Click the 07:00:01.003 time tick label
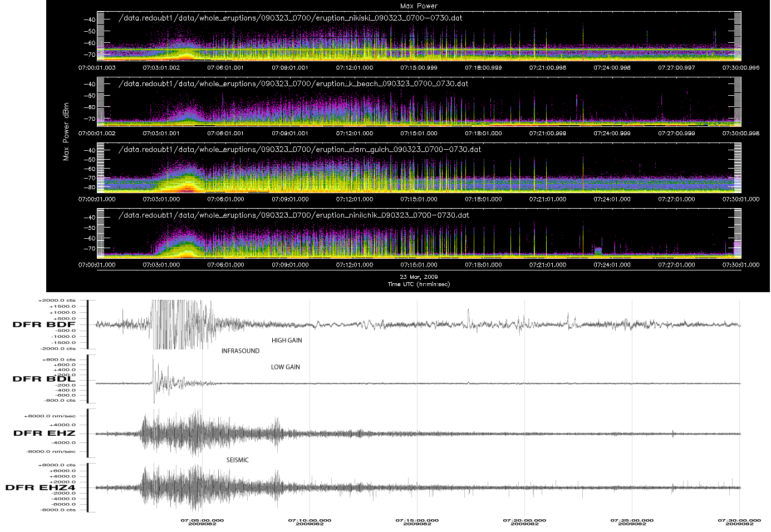This screenshot has width=771, height=532. [x=97, y=67]
